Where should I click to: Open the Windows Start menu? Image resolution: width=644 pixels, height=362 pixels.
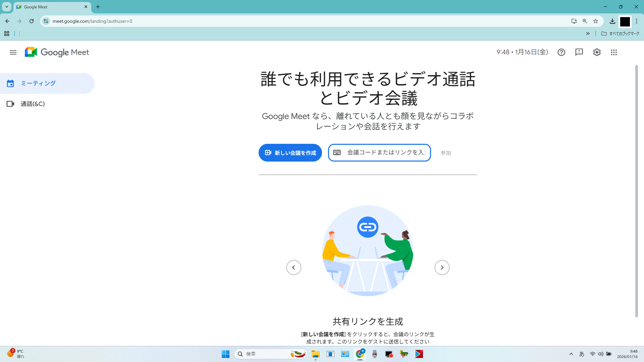[x=225, y=354]
